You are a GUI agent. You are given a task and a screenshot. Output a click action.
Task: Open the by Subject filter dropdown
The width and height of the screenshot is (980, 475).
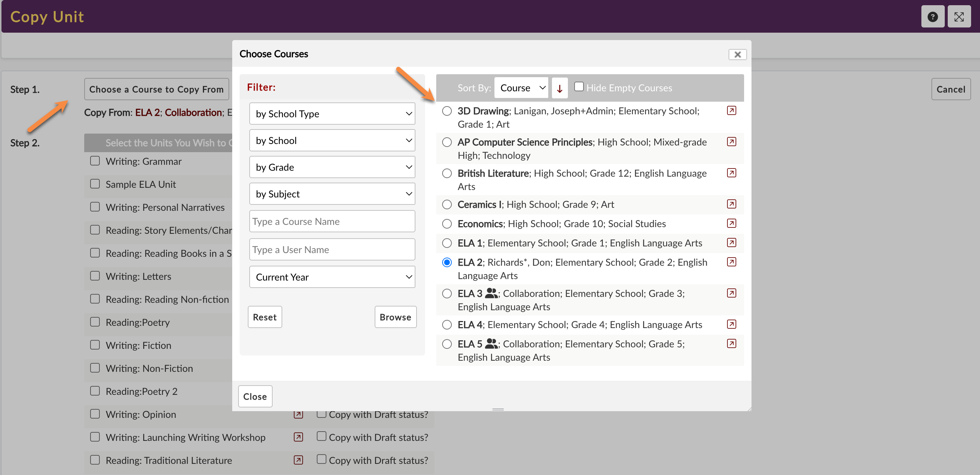pyautogui.click(x=332, y=194)
